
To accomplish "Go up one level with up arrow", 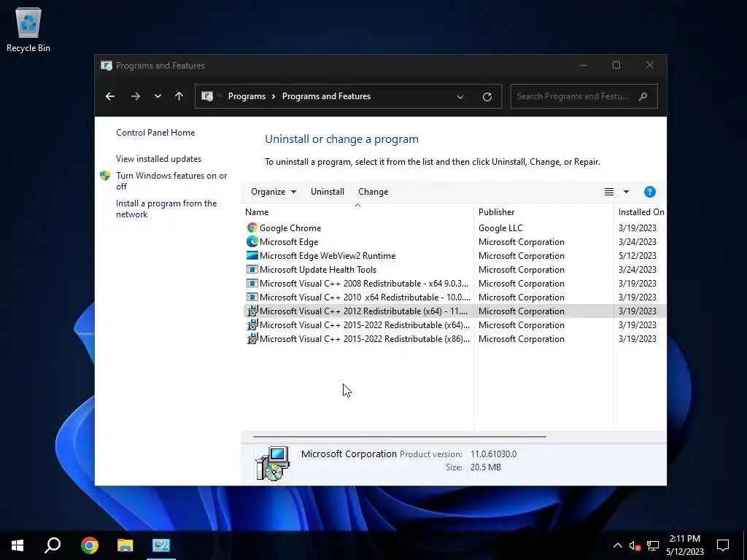I will (179, 96).
